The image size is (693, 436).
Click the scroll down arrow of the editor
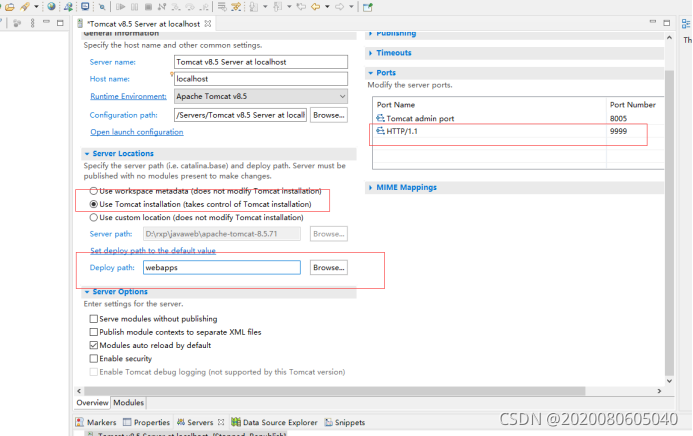[x=669, y=380]
